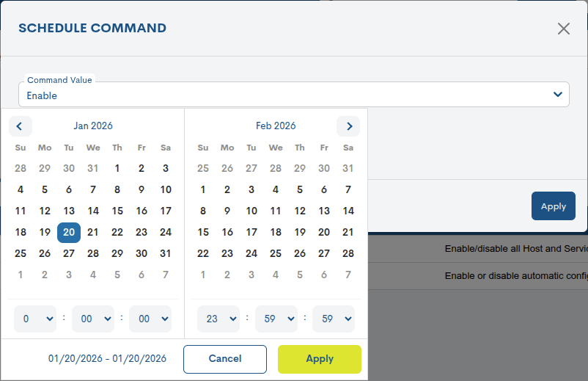Close the Schedule Command dialog

pos(563,29)
